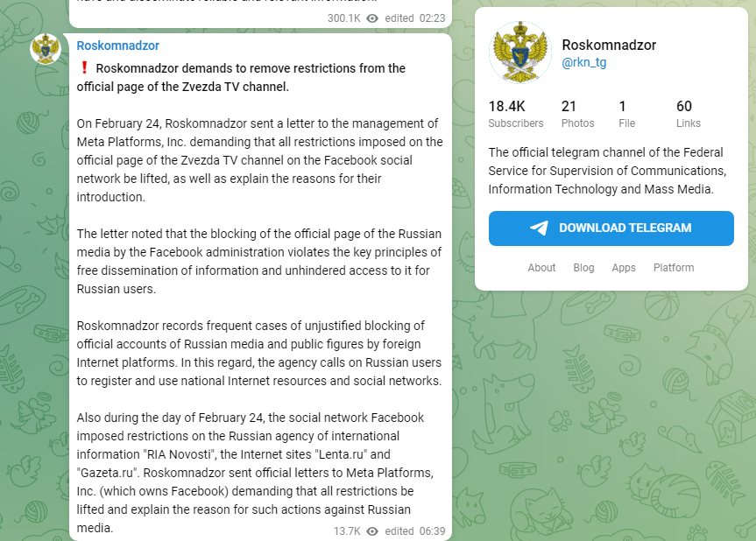Open the About footer link
The width and height of the screenshot is (756, 541).
pyautogui.click(x=541, y=268)
